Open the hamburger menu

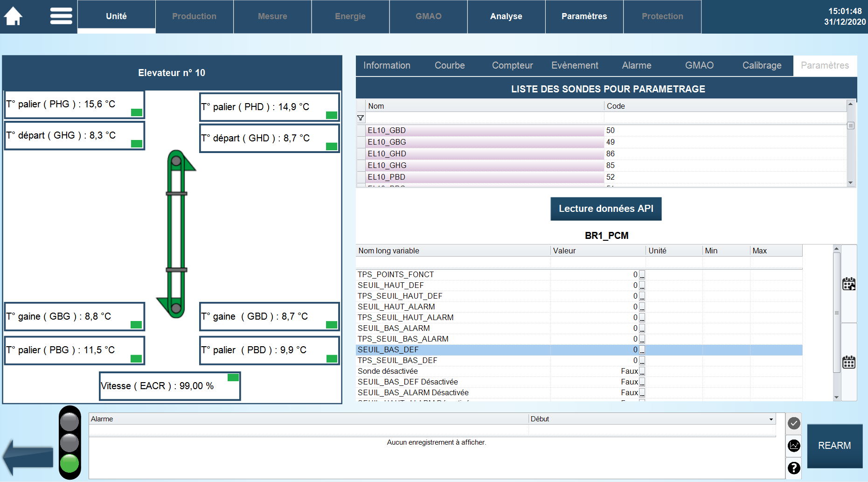click(x=61, y=16)
